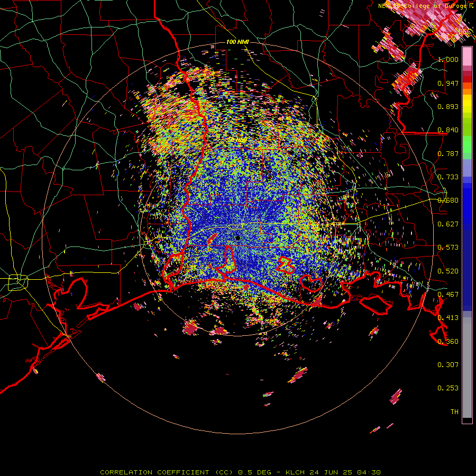476x476 pixels.
Task: Click the 100 NMI range ring label
Action: (237, 42)
